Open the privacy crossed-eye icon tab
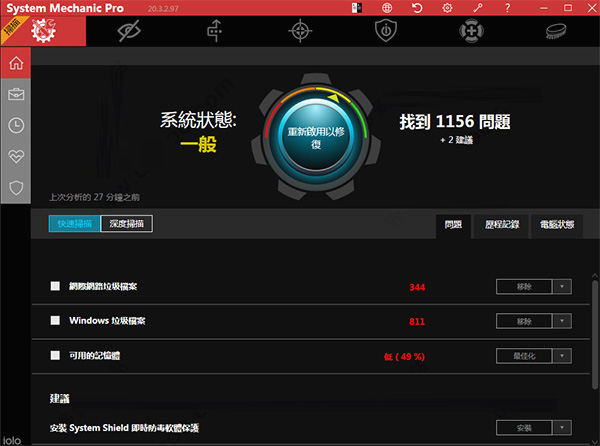 pos(129,31)
